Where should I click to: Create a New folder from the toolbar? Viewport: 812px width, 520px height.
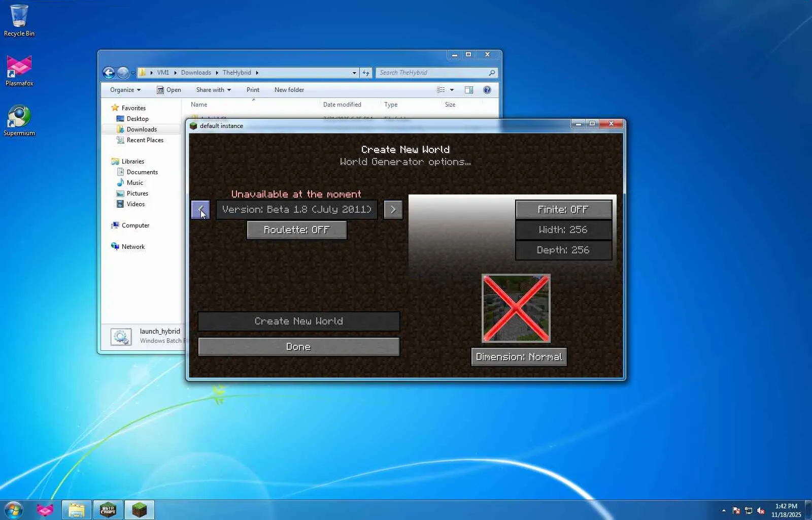coord(289,90)
